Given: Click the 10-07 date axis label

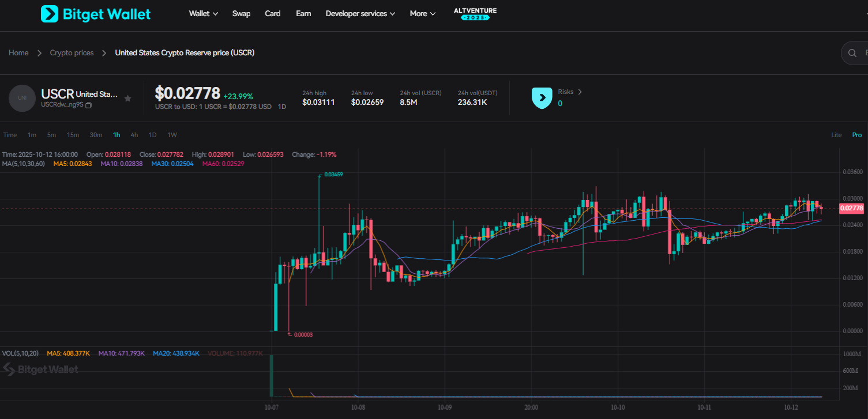Looking at the screenshot, I should 271,407.
